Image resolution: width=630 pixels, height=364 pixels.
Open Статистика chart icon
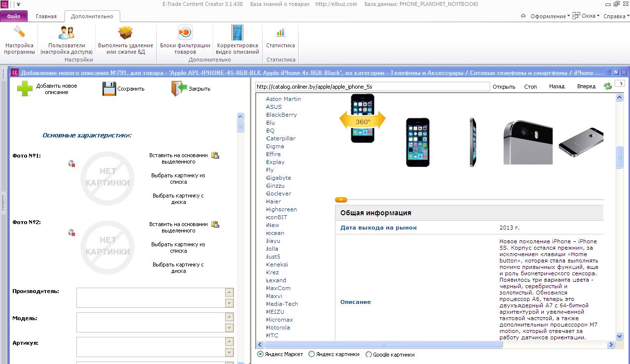point(280,33)
